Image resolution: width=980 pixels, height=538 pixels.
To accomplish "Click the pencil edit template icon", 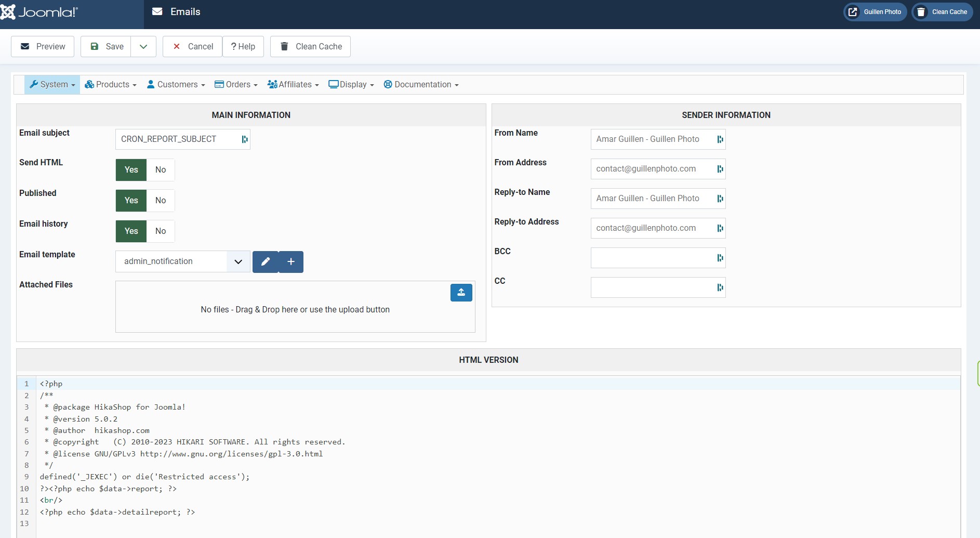I will [x=266, y=262].
